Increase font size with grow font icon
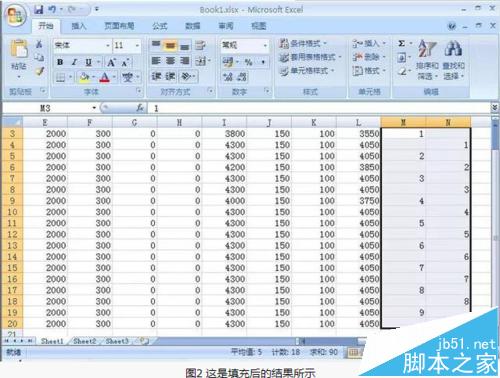 [111, 62]
